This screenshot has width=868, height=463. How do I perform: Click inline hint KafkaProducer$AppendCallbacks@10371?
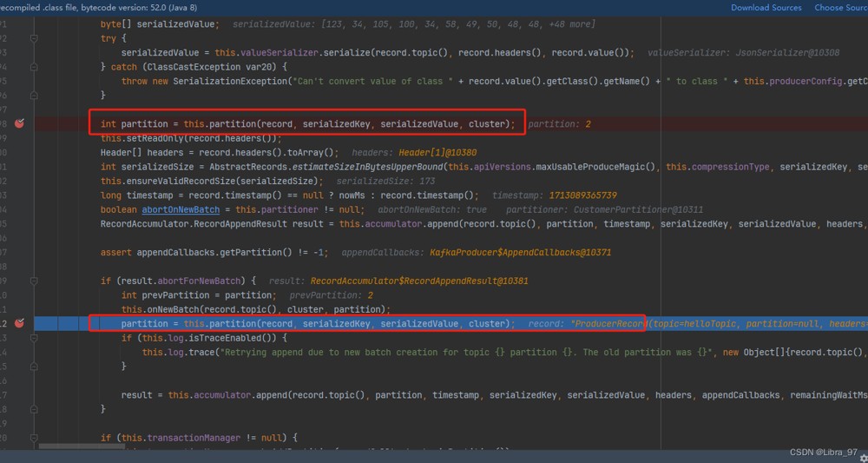(520, 253)
